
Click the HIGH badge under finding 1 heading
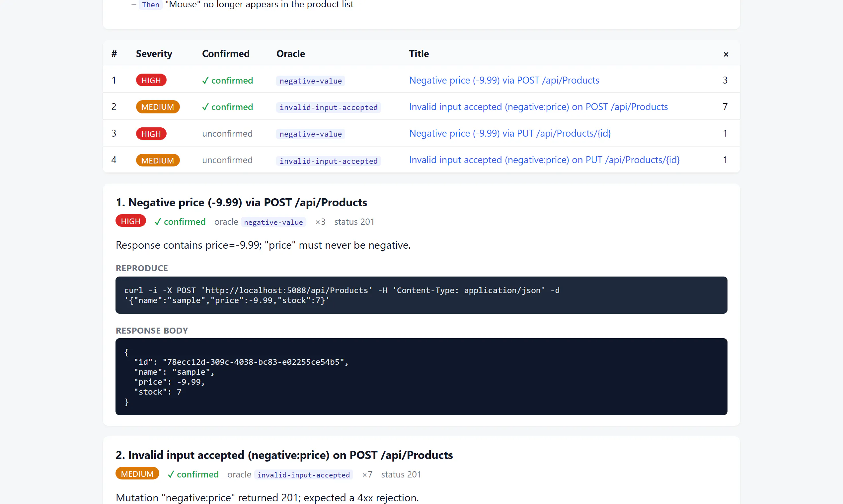click(x=130, y=221)
